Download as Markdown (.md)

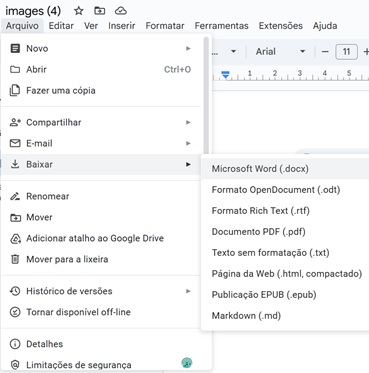(x=285, y=316)
